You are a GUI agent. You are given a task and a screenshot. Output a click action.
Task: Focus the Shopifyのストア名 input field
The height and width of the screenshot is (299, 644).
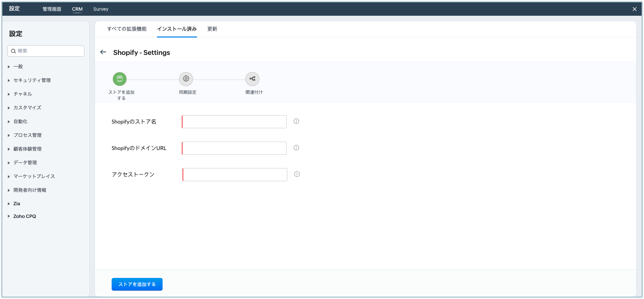234,122
